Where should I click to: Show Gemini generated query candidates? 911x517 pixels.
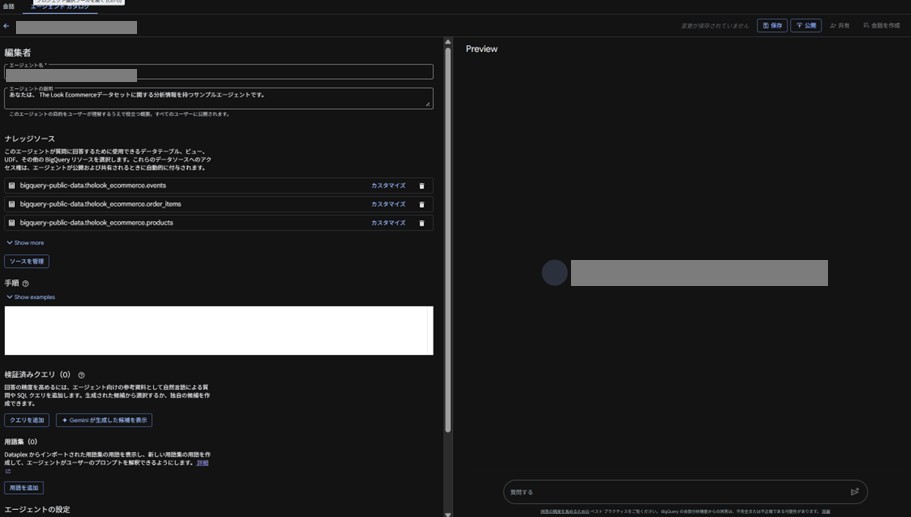pyautogui.click(x=104, y=421)
